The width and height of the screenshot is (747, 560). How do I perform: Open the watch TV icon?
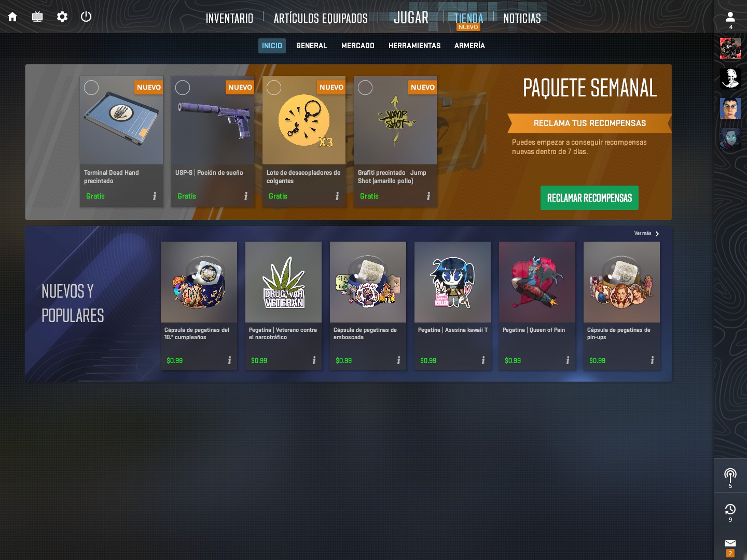pyautogui.click(x=37, y=17)
